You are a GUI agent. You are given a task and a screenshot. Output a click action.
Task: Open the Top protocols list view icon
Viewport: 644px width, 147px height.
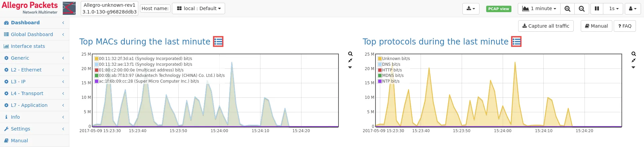point(516,42)
